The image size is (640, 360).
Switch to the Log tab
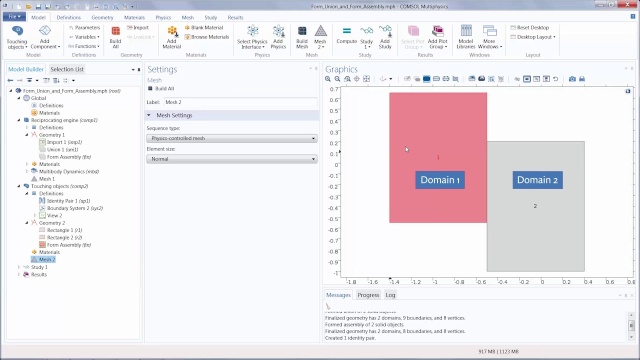tap(390, 295)
